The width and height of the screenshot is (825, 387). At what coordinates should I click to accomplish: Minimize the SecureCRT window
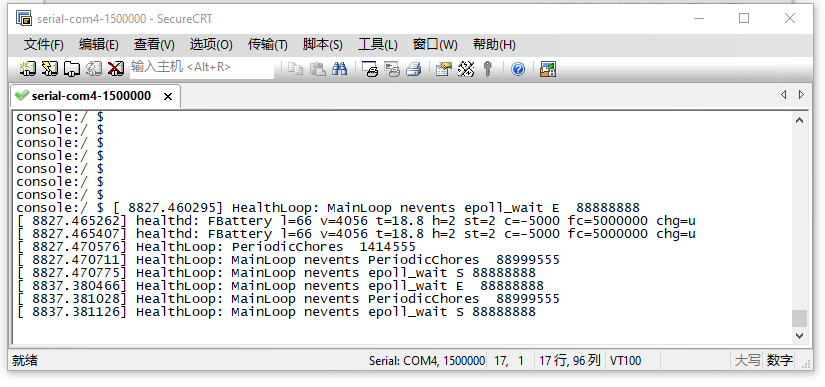pyautogui.click(x=699, y=18)
